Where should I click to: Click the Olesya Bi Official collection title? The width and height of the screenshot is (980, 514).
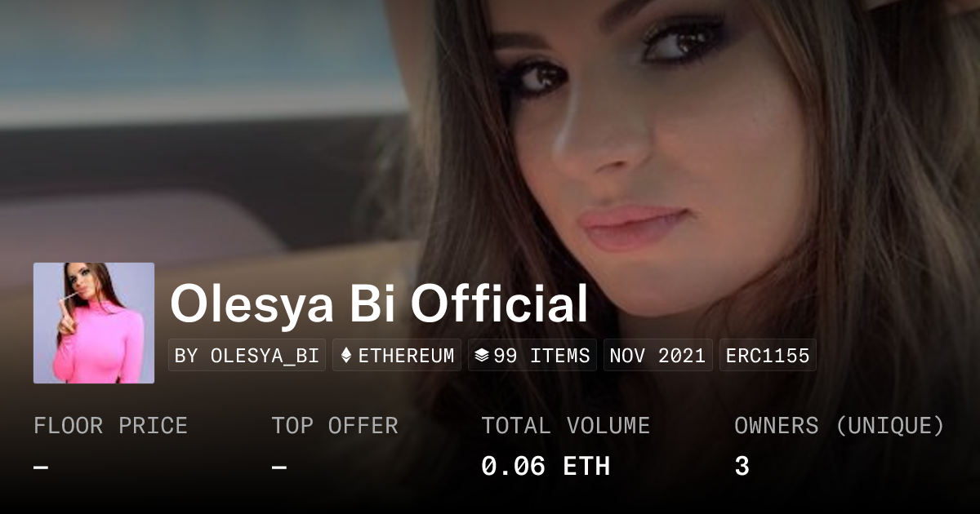pos(379,305)
